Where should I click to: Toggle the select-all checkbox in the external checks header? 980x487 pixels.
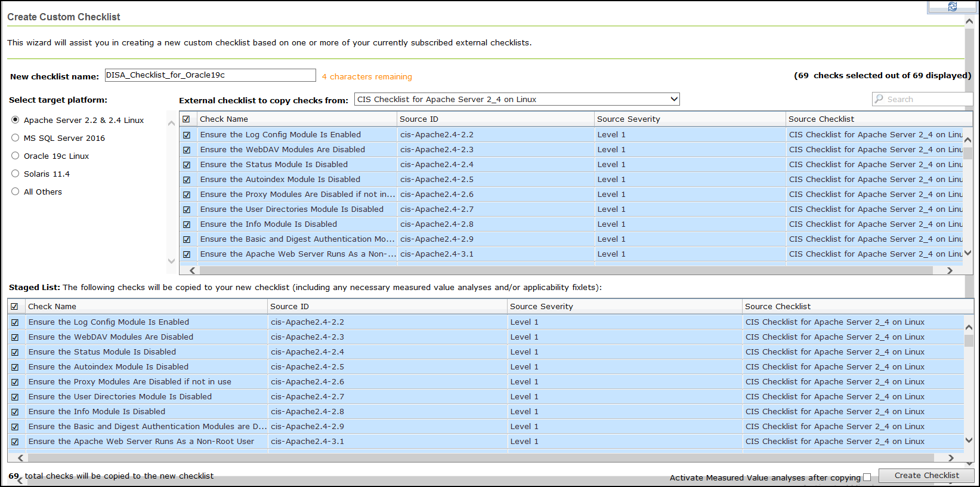186,119
